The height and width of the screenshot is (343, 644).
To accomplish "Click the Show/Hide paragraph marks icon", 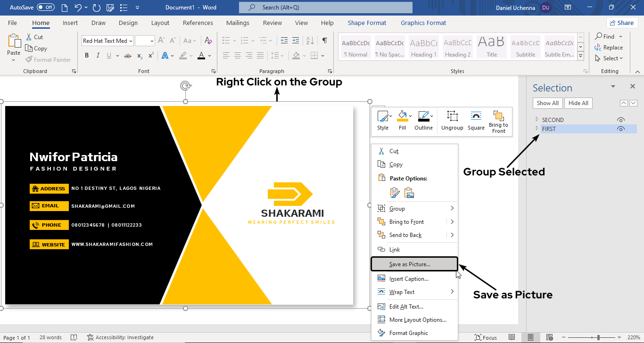I will [x=324, y=41].
